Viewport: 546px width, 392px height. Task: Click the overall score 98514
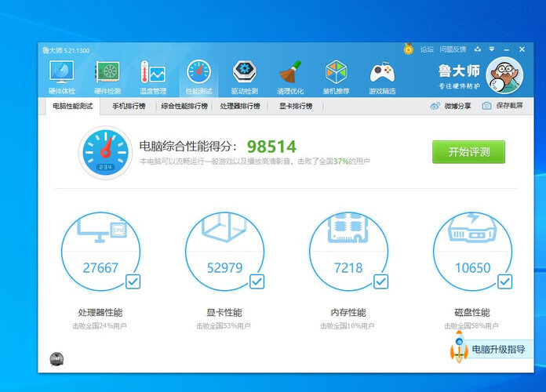pos(271,147)
